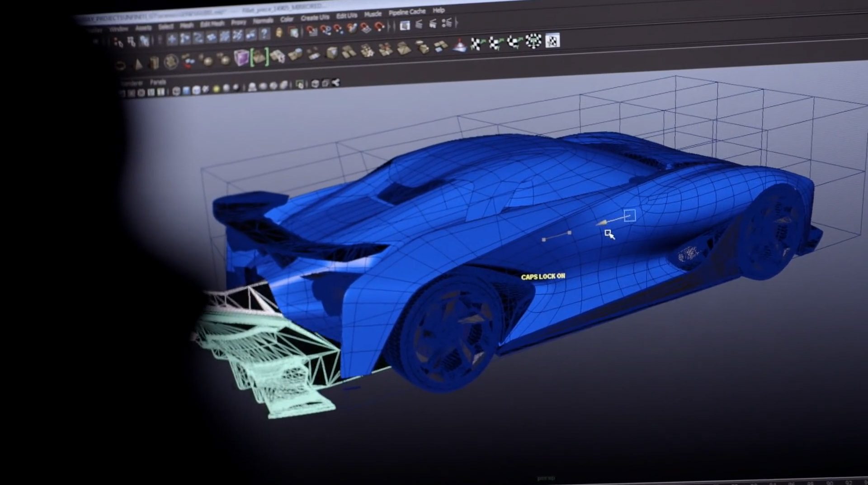
Task: Open the Muscle menu
Action: click(x=373, y=14)
